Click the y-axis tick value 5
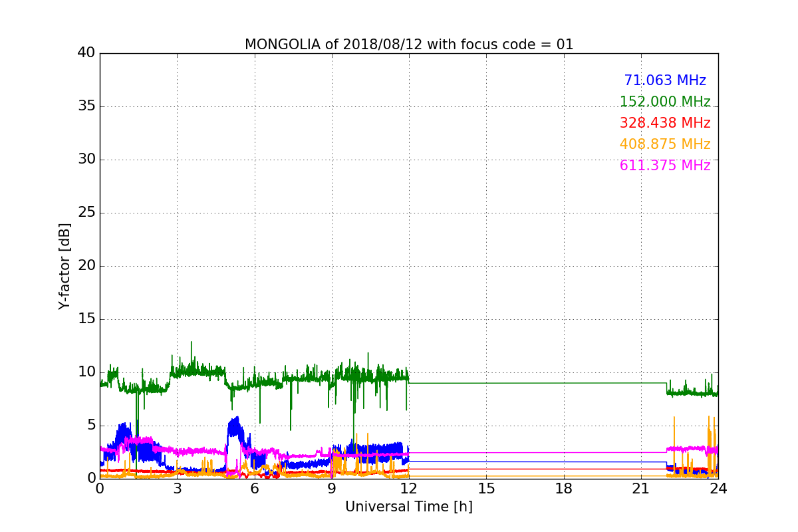 90,426
